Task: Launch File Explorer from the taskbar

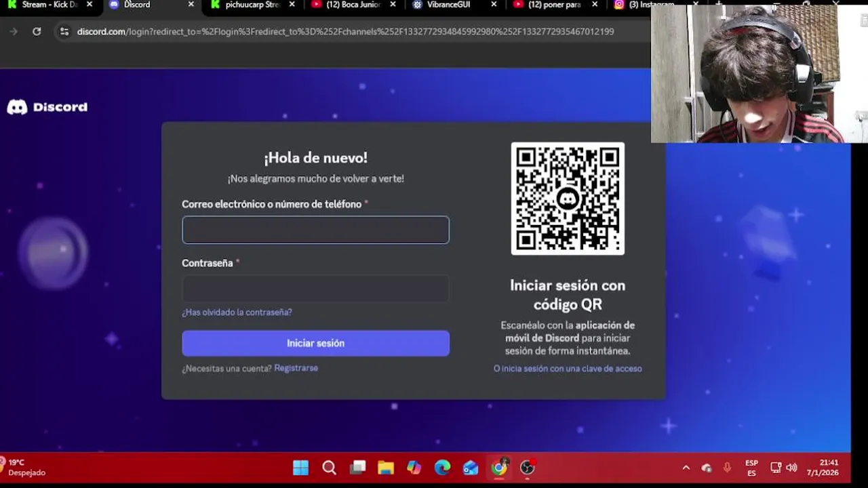Action: click(x=386, y=467)
